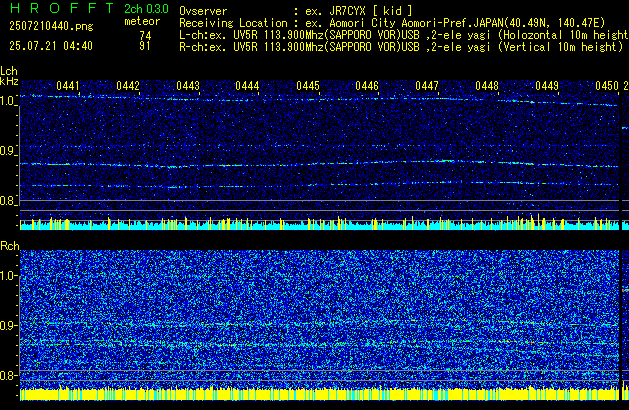Select the filename 2507210440.png
Image resolution: width=629 pixels, height=410 pixels.
[x=51, y=26]
